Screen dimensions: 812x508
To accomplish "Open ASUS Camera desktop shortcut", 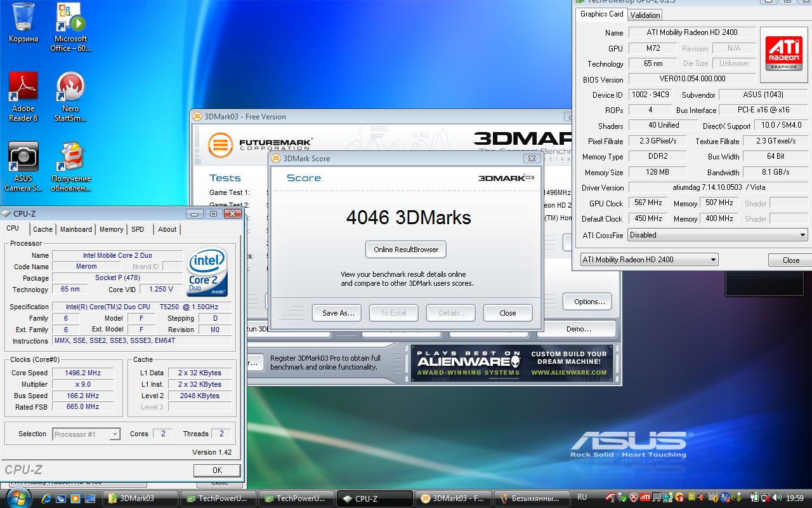I will pyautogui.click(x=23, y=166).
